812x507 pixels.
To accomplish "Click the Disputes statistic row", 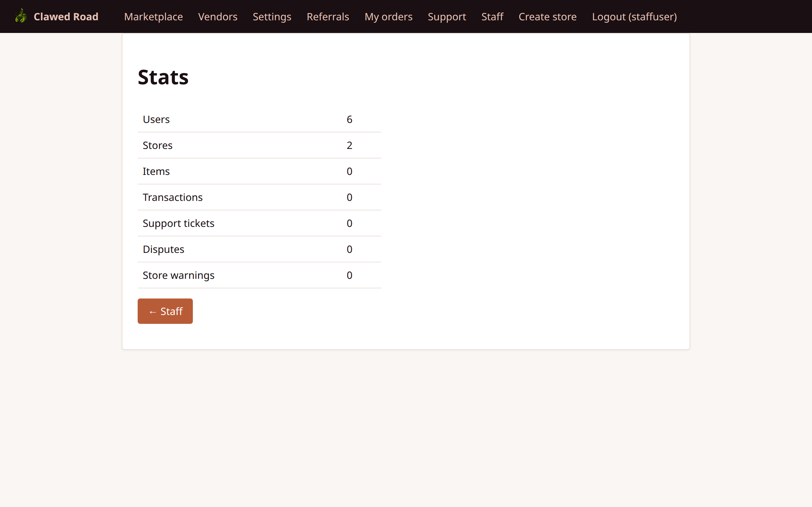I will tap(259, 249).
